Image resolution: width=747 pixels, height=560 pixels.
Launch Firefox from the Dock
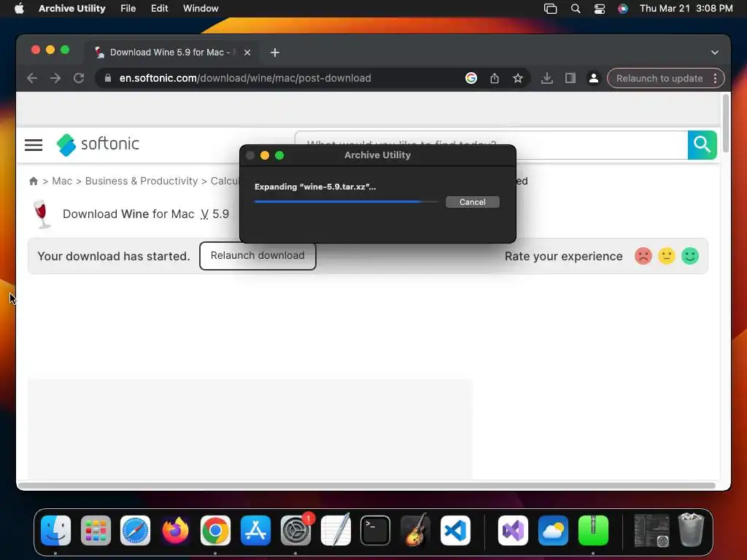point(175,531)
